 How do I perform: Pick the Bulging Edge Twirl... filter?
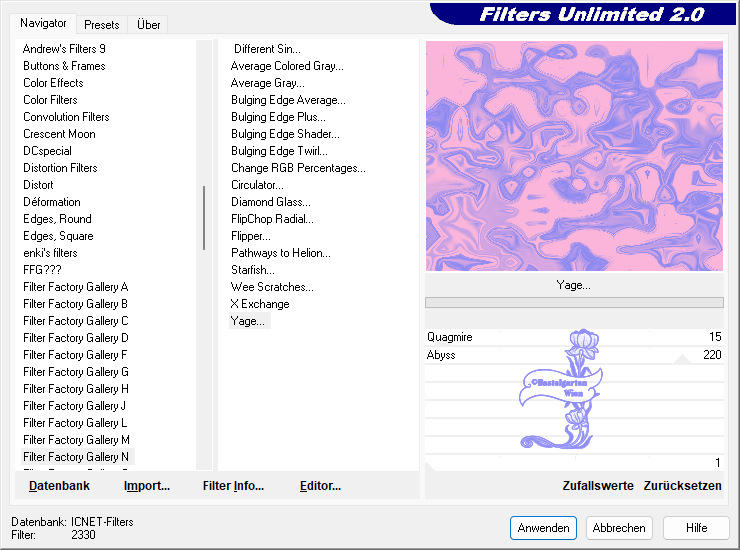click(279, 151)
